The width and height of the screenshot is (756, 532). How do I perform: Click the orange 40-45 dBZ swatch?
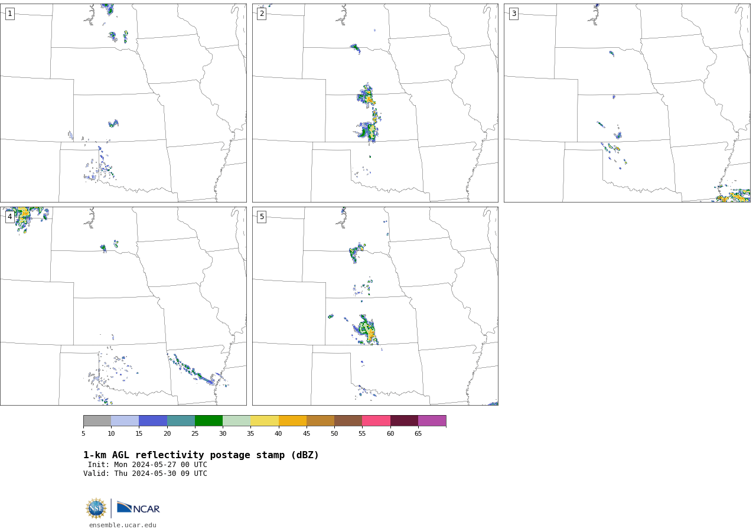pyautogui.click(x=292, y=421)
